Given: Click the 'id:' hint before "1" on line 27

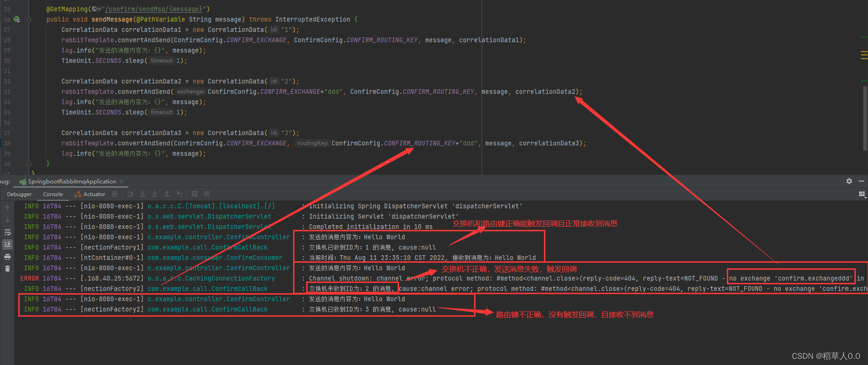Looking at the screenshot, I should [x=274, y=30].
